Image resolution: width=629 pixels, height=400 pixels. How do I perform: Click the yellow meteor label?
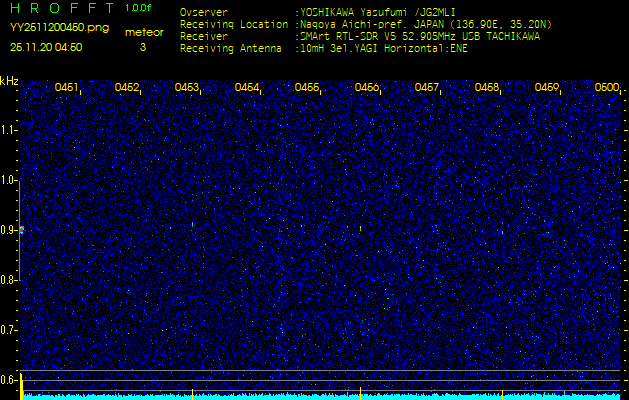point(143,32)
